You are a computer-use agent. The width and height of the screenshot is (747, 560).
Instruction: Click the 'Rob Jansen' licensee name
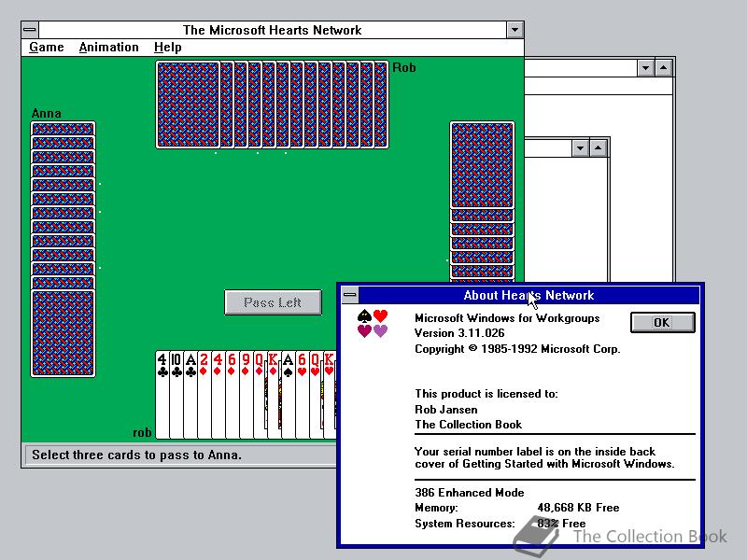(x=446, y=410)
